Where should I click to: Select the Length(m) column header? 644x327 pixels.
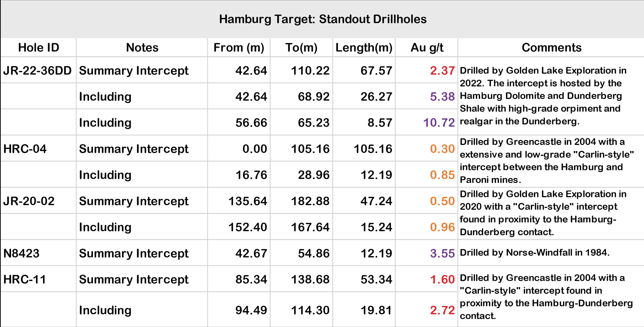coord(364,47)
